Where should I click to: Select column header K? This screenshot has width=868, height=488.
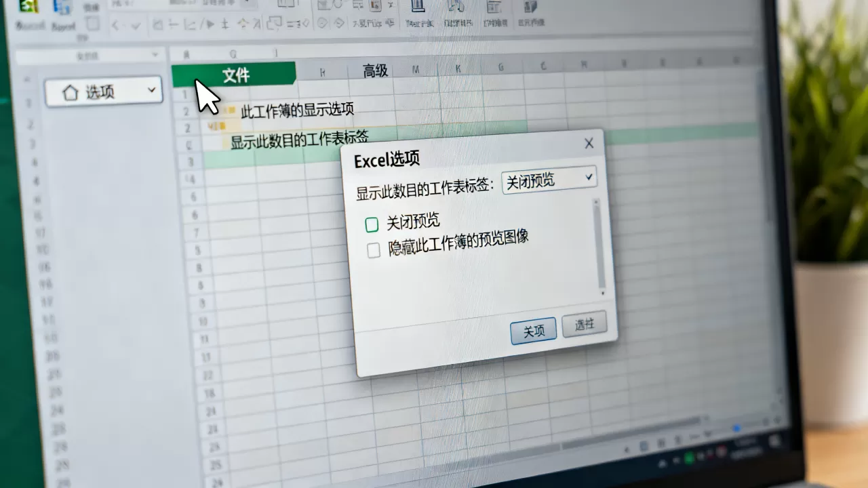[x=458, y=68]
